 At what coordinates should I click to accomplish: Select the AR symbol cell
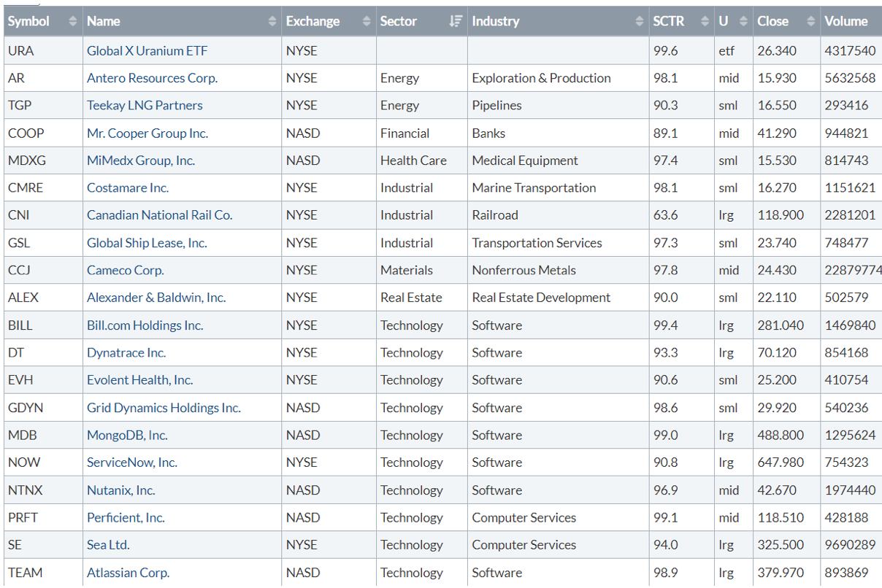click(42, 78)
